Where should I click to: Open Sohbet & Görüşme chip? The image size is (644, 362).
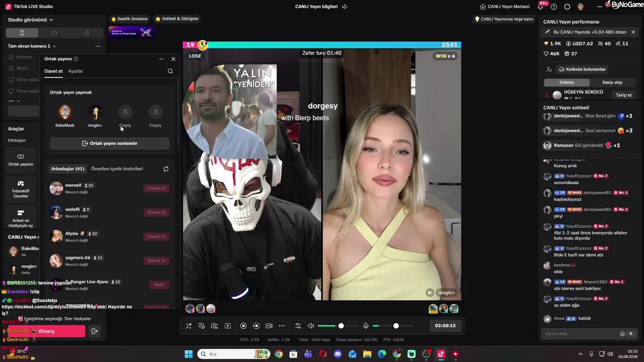[x=177, y=19]
